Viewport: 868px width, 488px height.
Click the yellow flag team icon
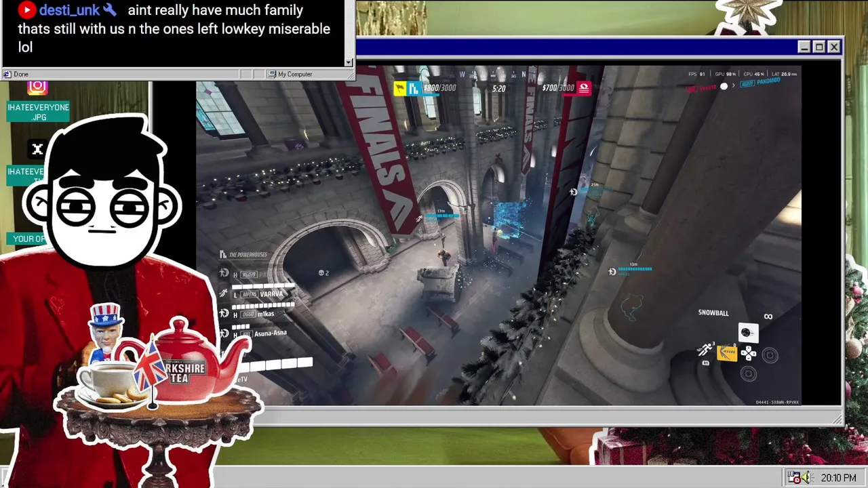400,88
